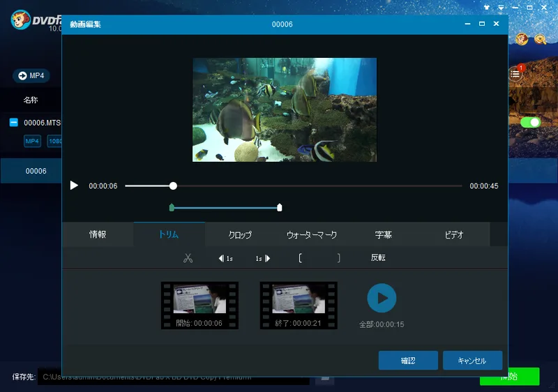Click the scissors trim icon

click(188, 258)
